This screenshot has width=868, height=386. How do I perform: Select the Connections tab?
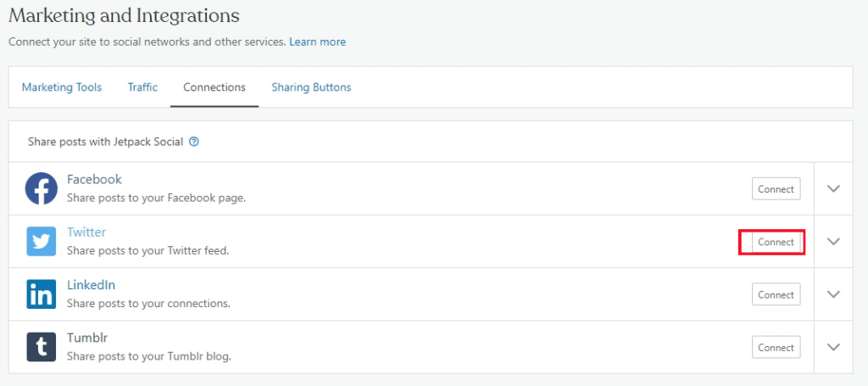214,87
